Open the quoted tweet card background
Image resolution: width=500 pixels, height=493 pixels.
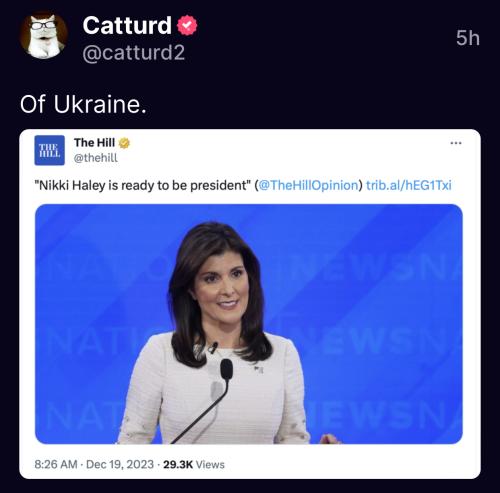[x=250, y=304]
